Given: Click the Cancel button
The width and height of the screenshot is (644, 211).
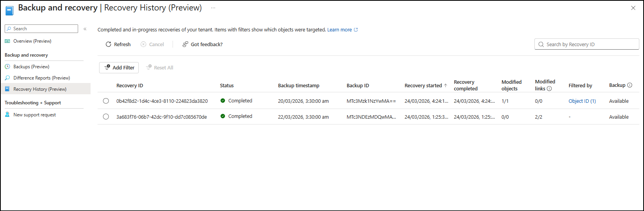Looking at the screenshot, I should tap(152, 45).
